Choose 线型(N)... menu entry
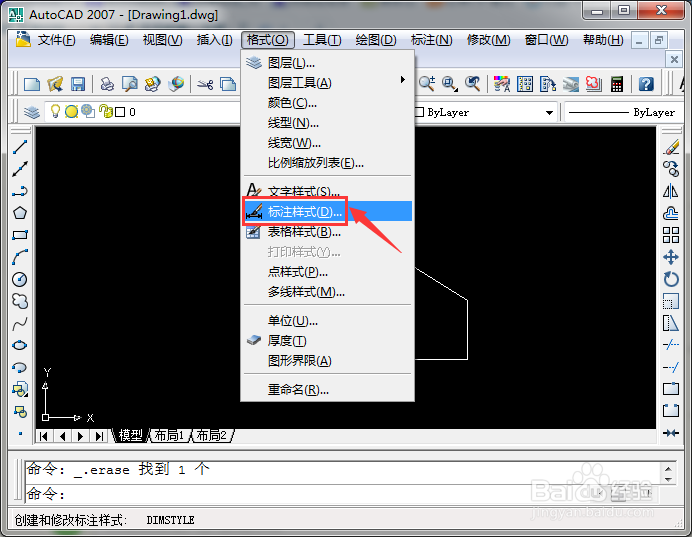Viewport: 692px width, 537px height. (x=327, y=123)
